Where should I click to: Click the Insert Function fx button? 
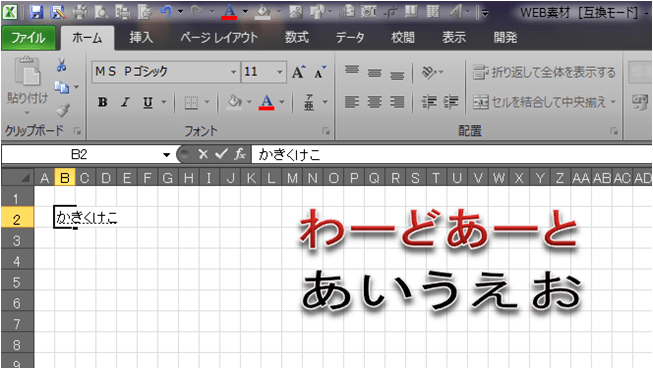click(240, 155)
